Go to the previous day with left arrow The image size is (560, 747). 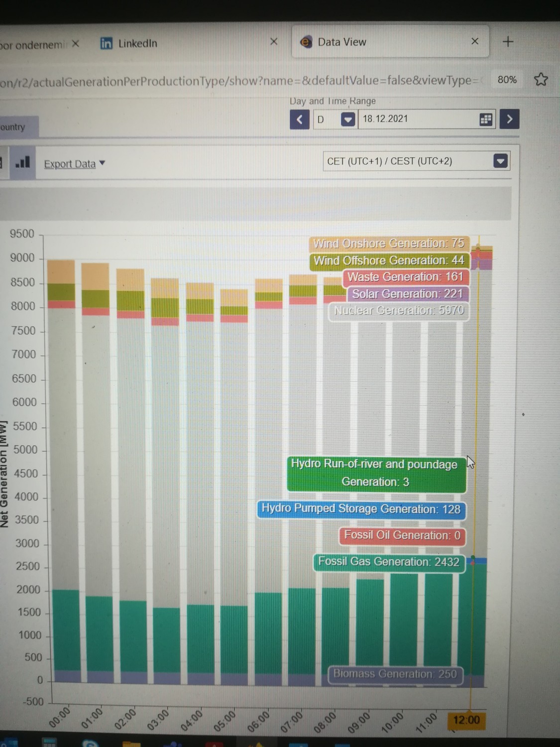[300, 120]
